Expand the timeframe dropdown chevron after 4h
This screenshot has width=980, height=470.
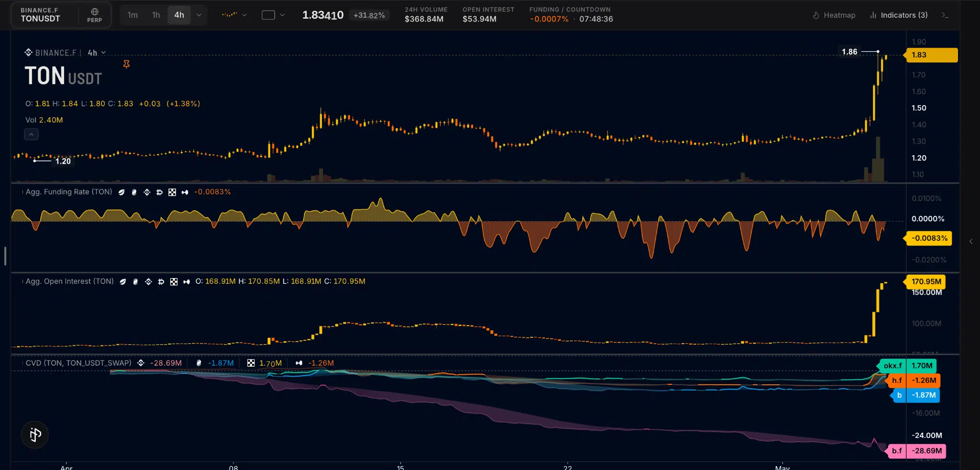[x=199, y=15]
